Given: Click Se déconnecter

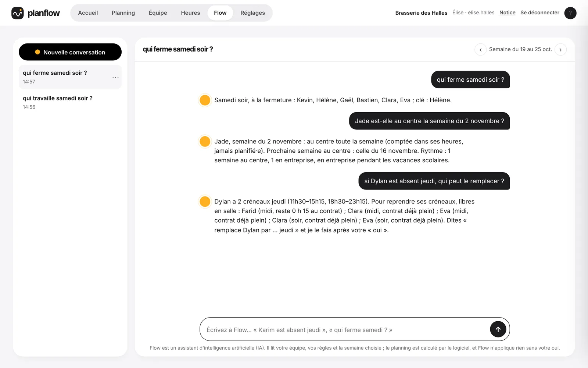Looking at the screenshot, I should coord(539,13).
